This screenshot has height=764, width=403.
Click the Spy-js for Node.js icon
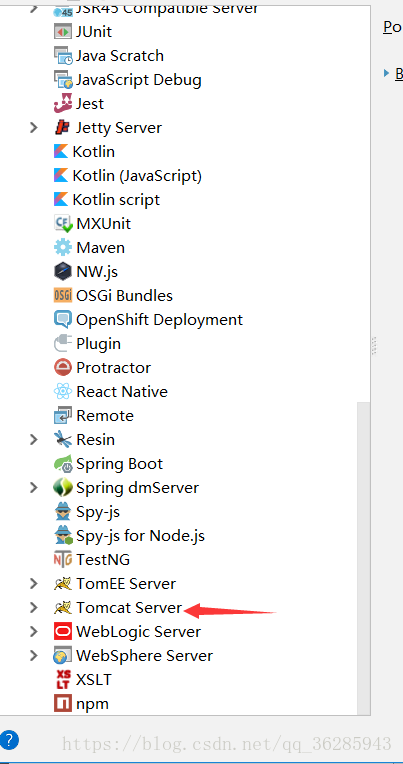[x=63, y=535]
